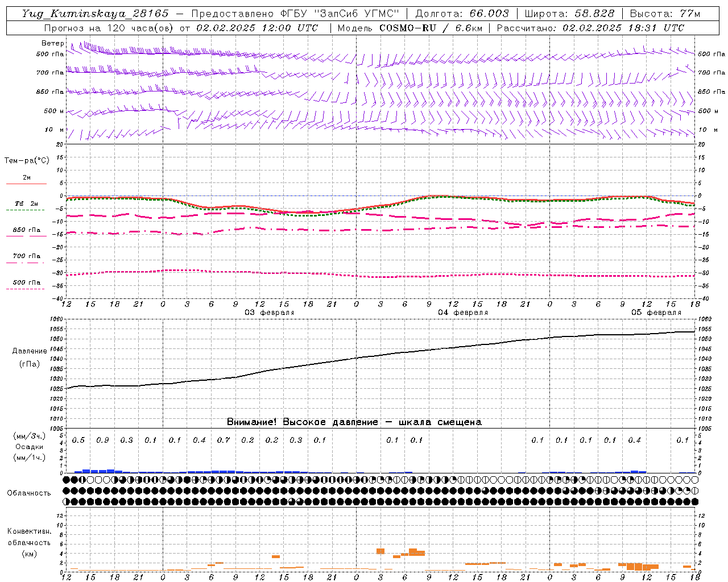The height and width of the screenshot is (582, 728).
Task: Click the Тем-ра(°C) temperature axis title
Action: coord(27,161)
